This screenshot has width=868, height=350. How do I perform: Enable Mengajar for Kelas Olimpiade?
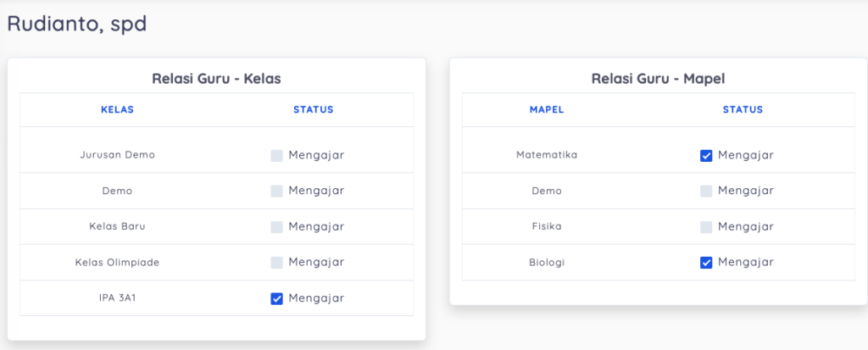tap(277, 263)
